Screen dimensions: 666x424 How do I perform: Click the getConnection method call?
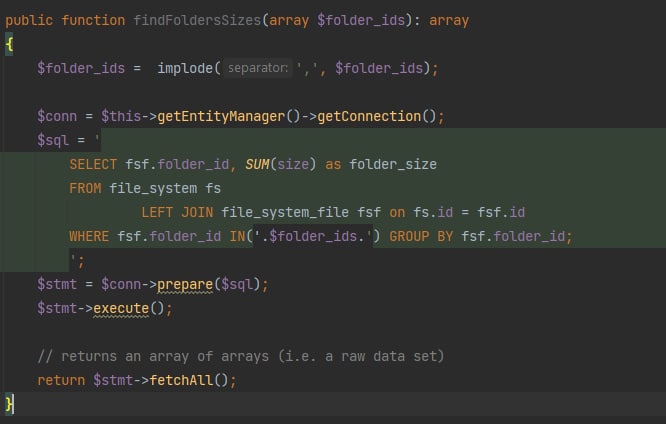(x=369, y=116)
